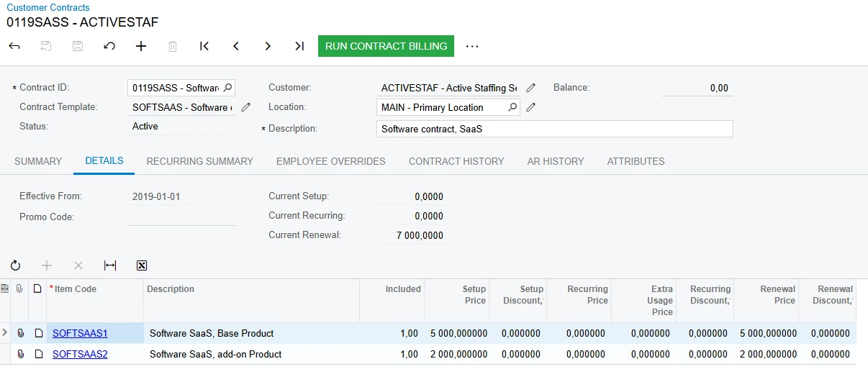
Task: Refresh the details grid
Action: [15, 265]
